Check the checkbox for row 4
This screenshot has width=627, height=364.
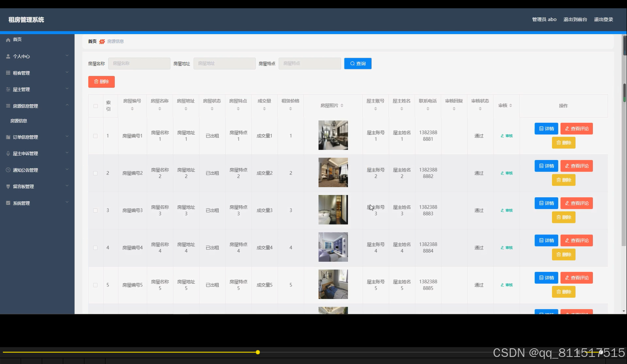click(96, 247)
